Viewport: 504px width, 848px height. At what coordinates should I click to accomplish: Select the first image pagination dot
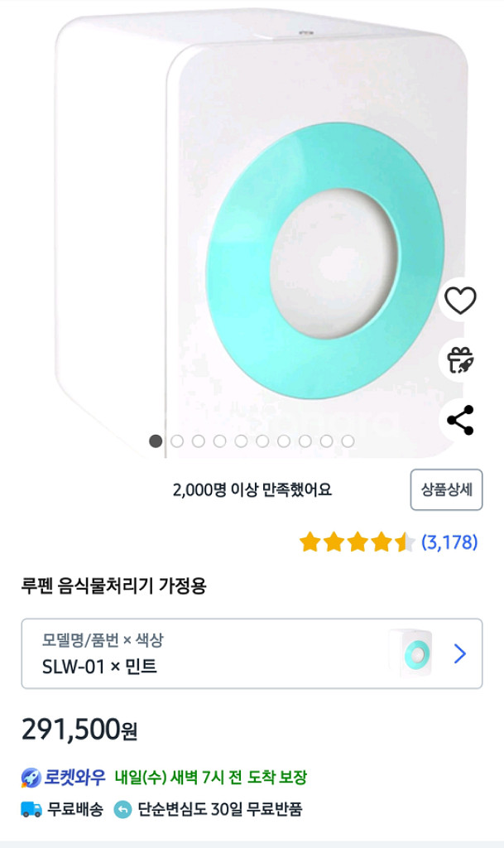click(156, 441)
